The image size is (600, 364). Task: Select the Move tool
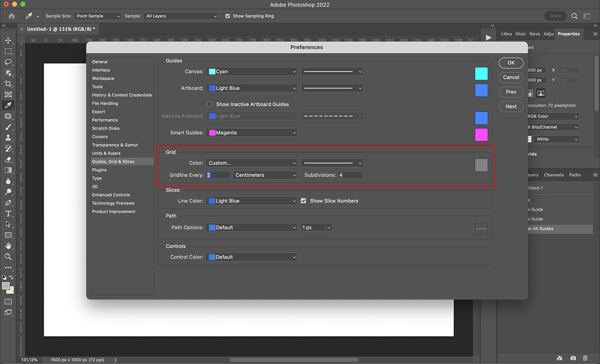[8, 40]
